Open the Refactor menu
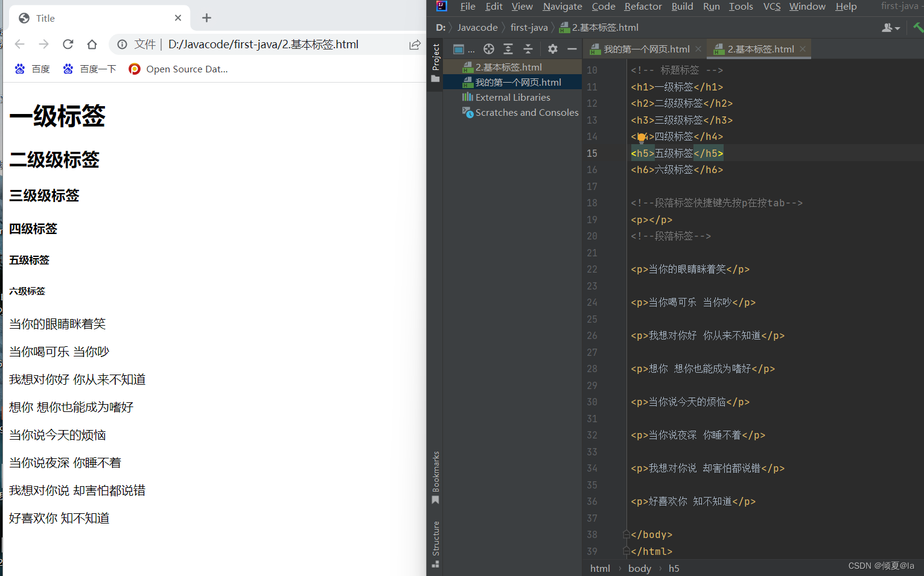Image resolution: width=924 pixels, height=576 pixels. tap(643, 6)
